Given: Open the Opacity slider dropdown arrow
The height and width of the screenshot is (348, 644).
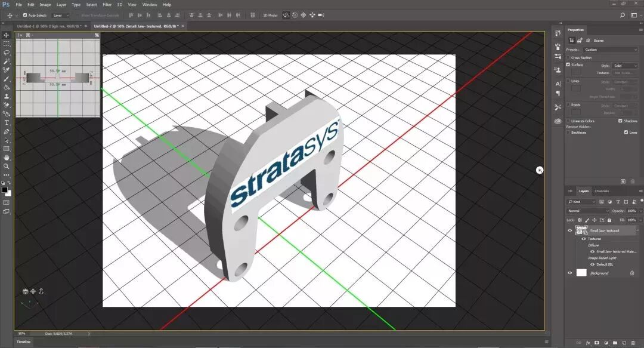Looking at the screenshot, I should [x=640, y=211].
